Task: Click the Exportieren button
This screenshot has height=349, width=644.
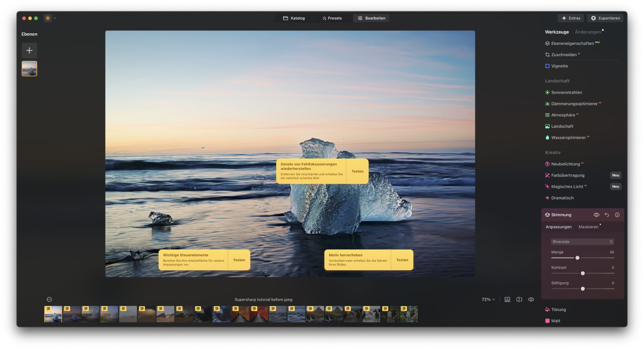Action: pos(605,18)
